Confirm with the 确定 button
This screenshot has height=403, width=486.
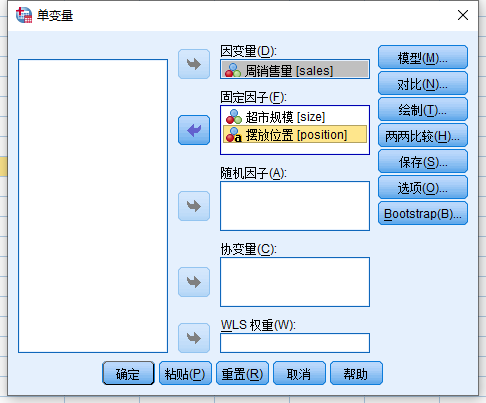(x=128, y=373)
